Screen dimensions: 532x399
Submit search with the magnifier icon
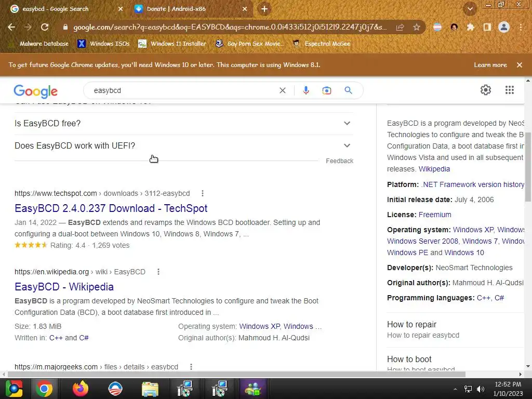(x=348, y=90)
